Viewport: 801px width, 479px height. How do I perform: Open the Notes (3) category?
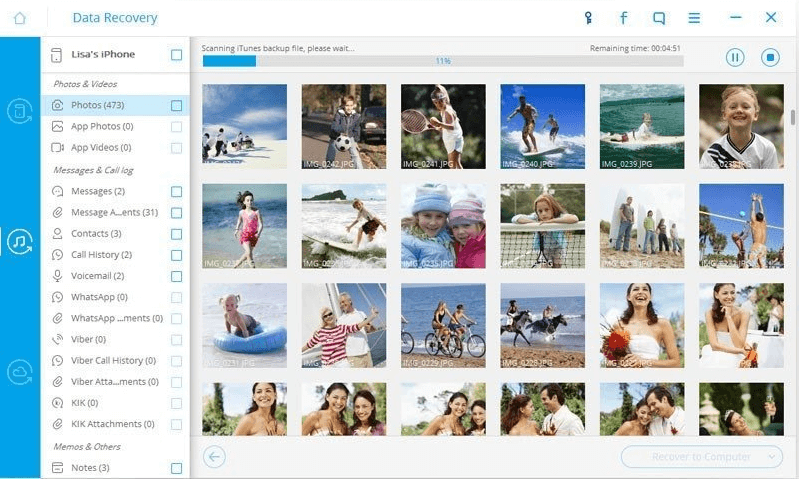(115, 468)
